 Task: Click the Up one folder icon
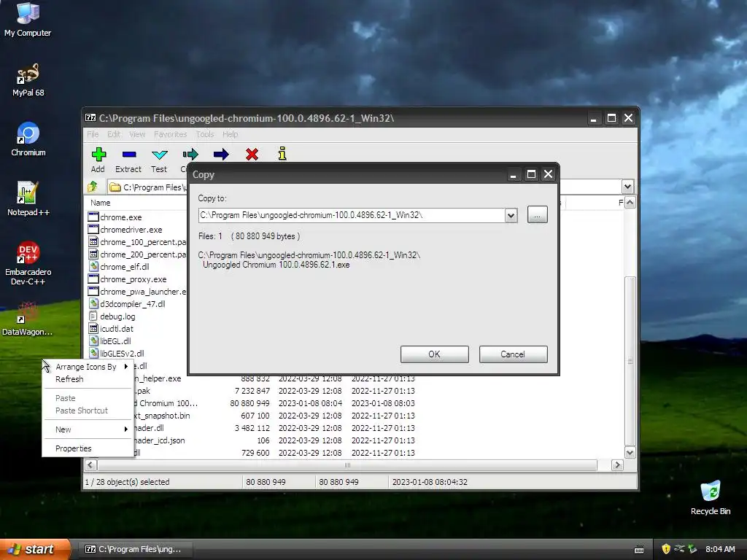click(x=93, y=187)
